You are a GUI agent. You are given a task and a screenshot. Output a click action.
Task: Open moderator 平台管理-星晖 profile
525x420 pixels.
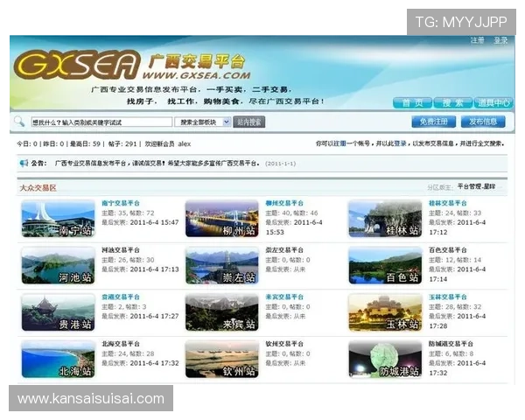476,186
